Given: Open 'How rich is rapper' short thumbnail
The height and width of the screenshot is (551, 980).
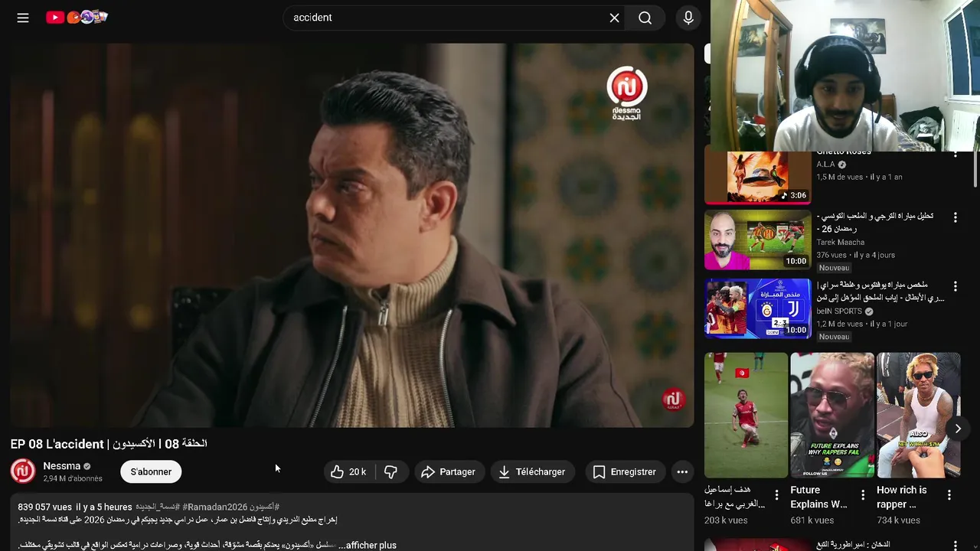Looking at the screenshot, I should point(918,416).
